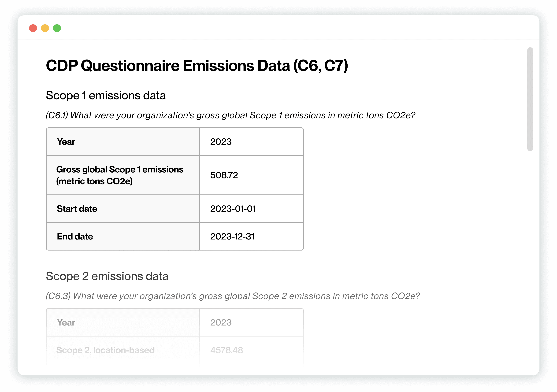Click Gross global Scope 1 emissions label
Image resolution: width=557 pixels, height=392 pixels.
point(120,175)
